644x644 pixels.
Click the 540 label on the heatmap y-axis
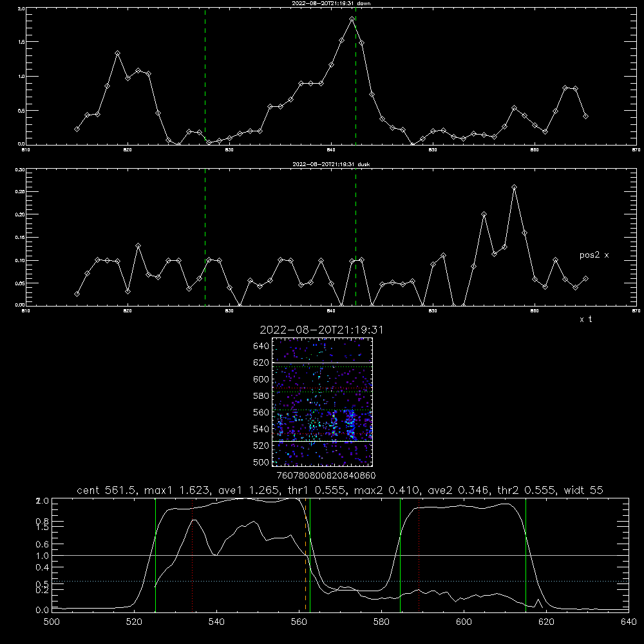(x=261, y=429)
